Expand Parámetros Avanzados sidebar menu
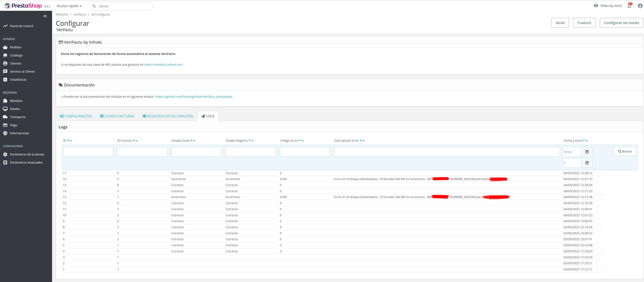The width and height of the screenshot is (644, 282). tap(26, 163)
